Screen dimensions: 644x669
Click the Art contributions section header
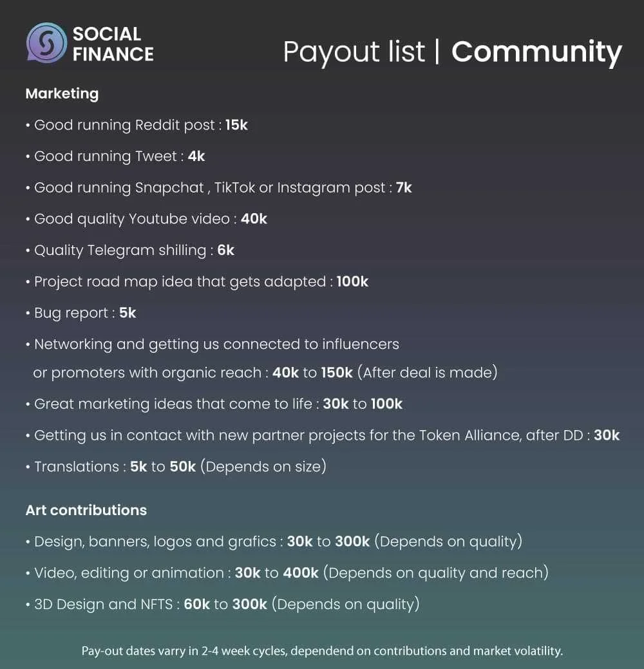pos(86,511)
